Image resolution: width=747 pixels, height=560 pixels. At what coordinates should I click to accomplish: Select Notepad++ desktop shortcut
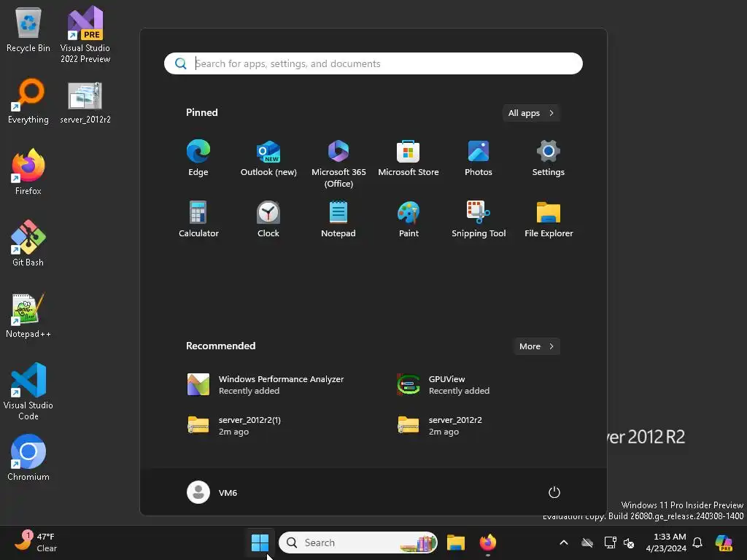(x=28, y=315)
